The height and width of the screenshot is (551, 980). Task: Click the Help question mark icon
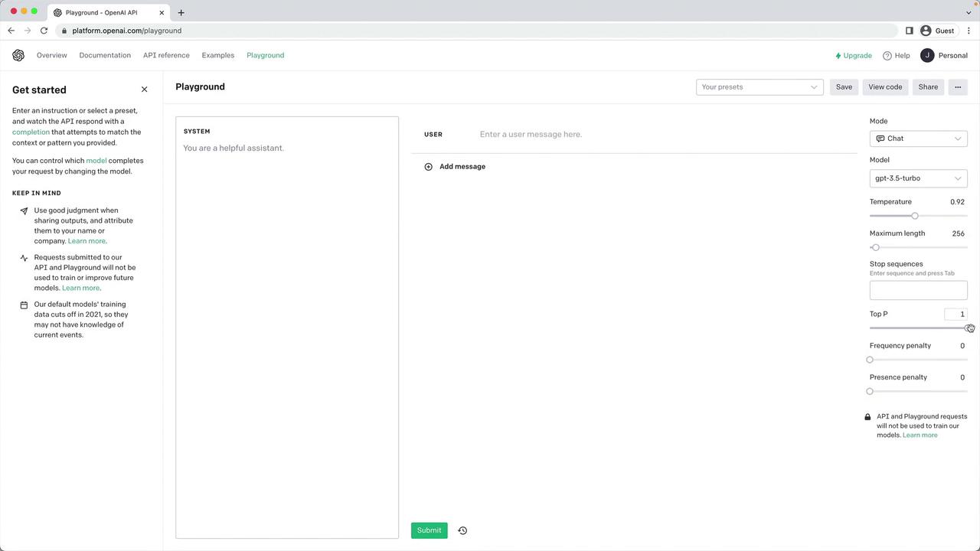(x=887, y=56)
